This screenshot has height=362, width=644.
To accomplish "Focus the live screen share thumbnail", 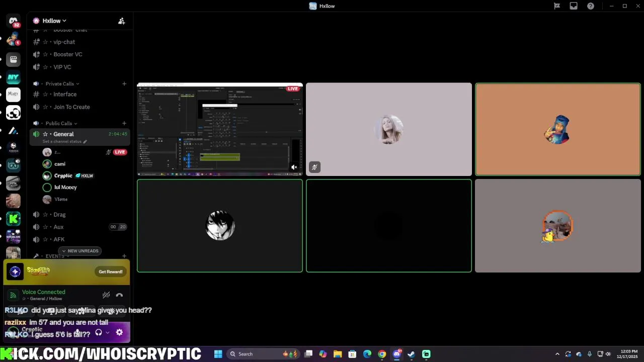I will click(x=220, y=130).
